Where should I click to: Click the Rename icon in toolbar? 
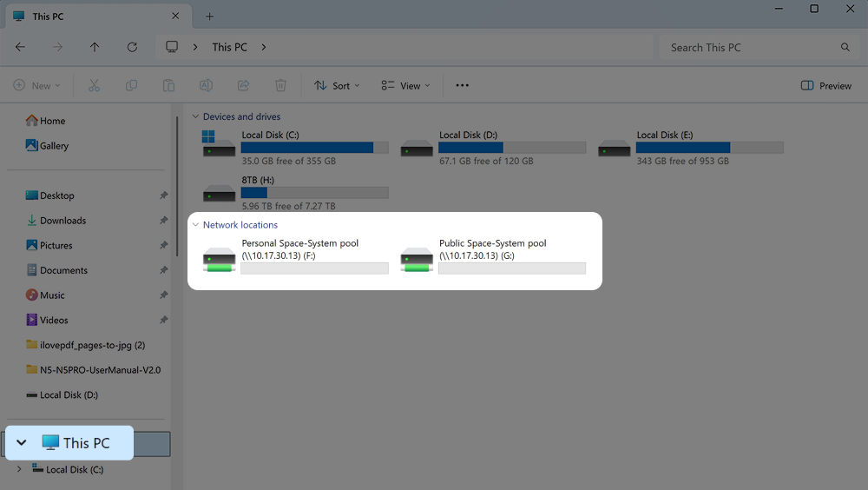pyautogui.click(x=206, y=85)
